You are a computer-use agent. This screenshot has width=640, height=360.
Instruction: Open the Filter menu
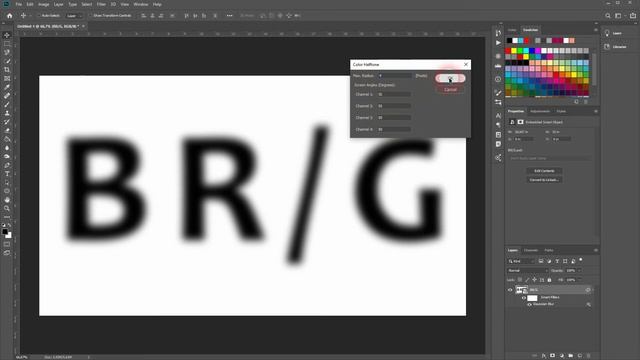[101, 4]
